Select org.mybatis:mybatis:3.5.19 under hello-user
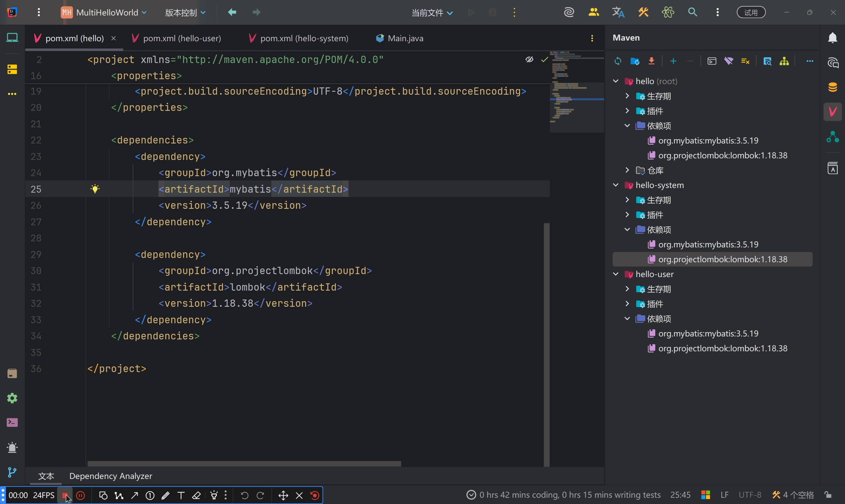 point(708,333)
